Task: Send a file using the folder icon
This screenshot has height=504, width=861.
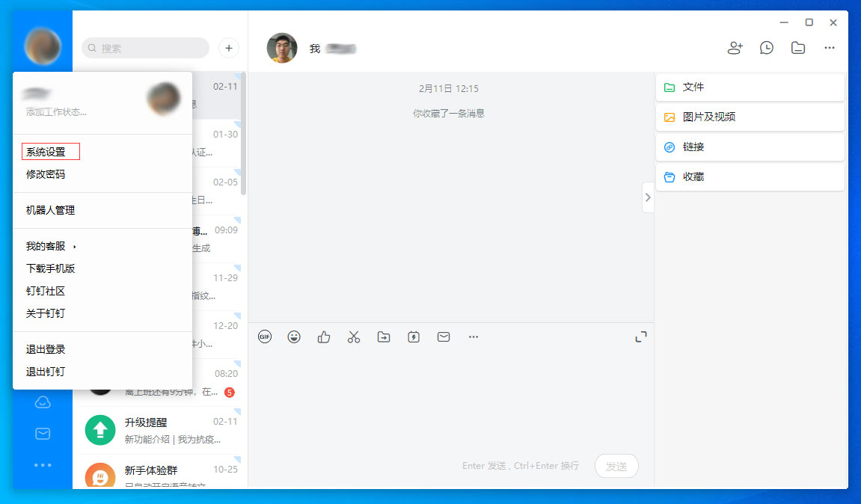Action: coord(383,336)
